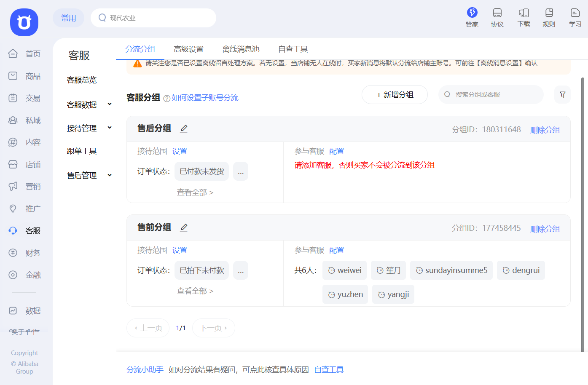This screenshot has width=588, height=385.
Task: Click 设置 for 售后分组 接待范围
Action: 180,151
